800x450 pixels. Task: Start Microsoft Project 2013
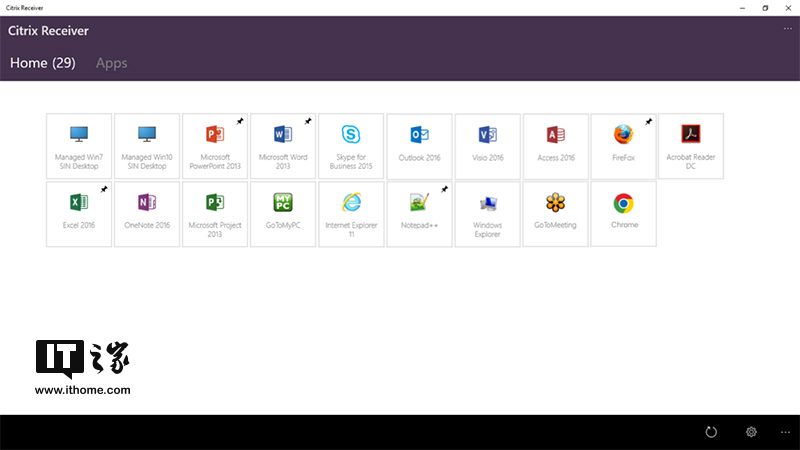coord(215,214)
